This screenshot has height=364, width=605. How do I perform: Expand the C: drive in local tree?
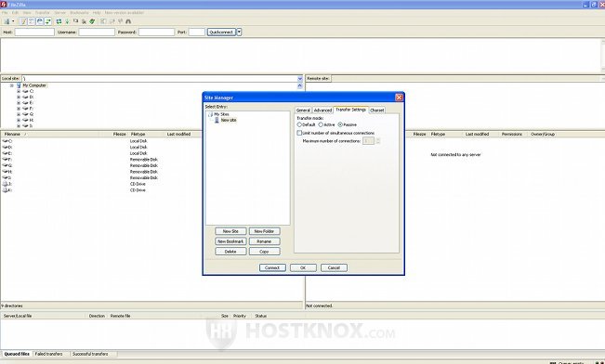19,91
